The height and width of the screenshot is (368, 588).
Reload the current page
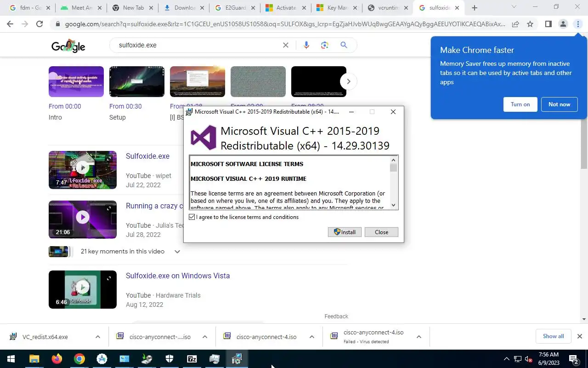(x=40, y=24)
